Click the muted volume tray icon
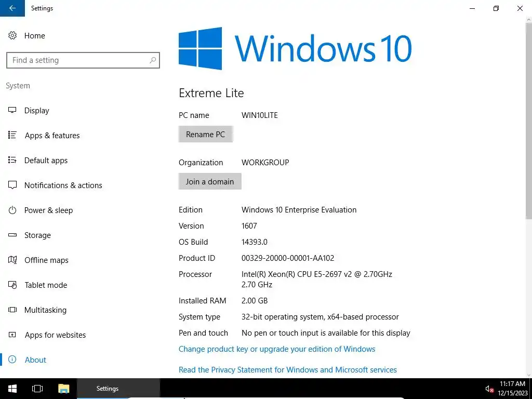 489,389
